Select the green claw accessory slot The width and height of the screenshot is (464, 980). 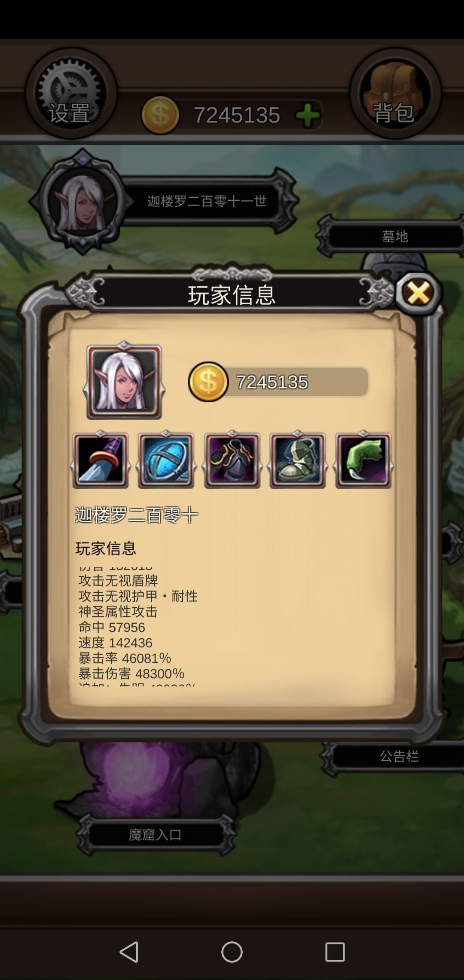363,460
